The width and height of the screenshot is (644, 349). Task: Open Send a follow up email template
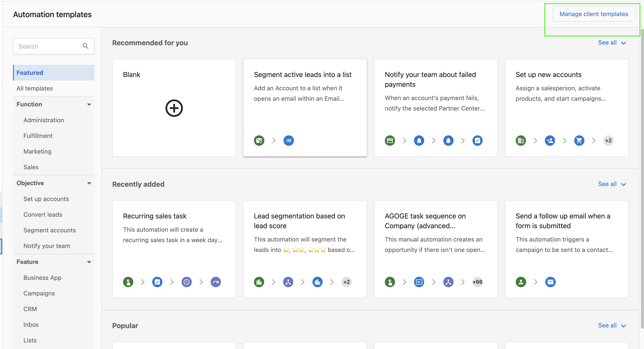coord(567,249)
